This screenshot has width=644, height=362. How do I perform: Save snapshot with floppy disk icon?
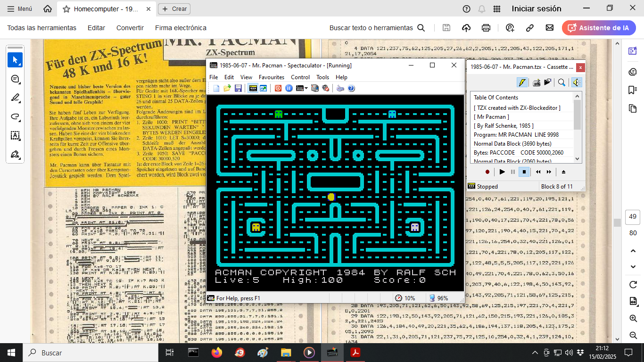(x=238, y=88)
